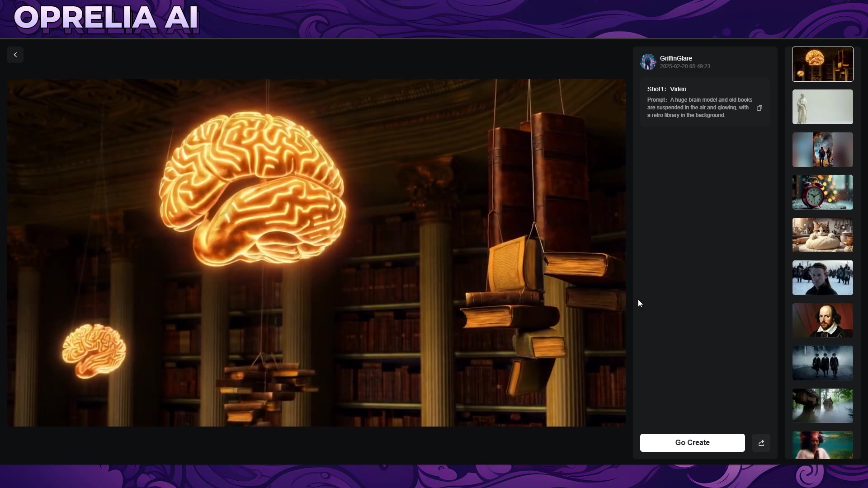Viewport: 868px width, 488px height.
Task: Open the woman by lake thumbnail
Action: click(823, 445)
